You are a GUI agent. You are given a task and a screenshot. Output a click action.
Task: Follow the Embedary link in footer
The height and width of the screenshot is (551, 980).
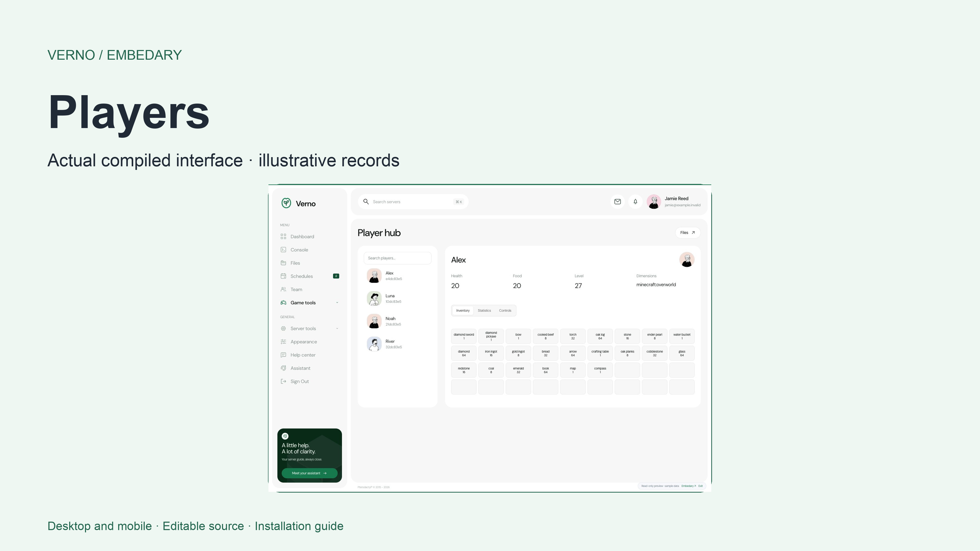688,486
